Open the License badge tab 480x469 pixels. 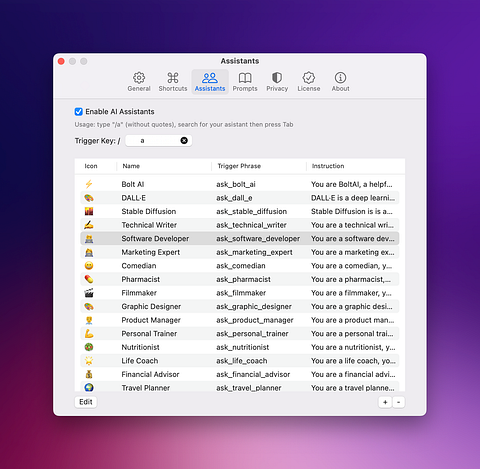pos(309,82)
